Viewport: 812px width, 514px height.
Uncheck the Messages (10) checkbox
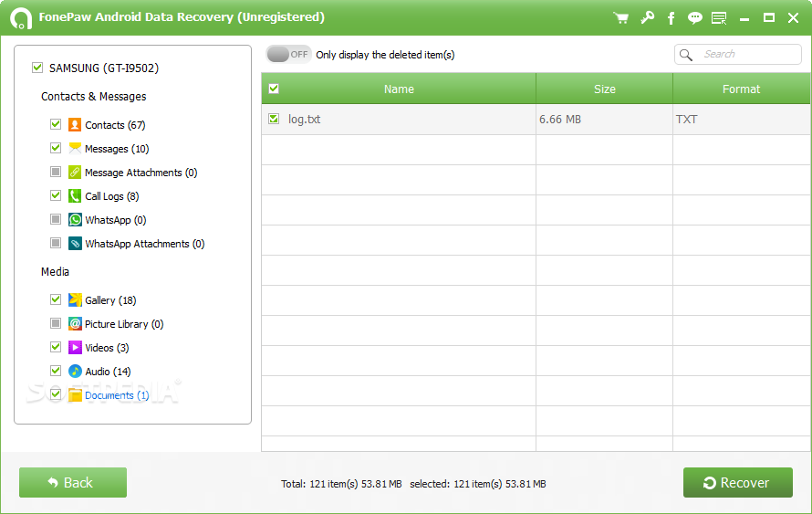pos(56,148)
